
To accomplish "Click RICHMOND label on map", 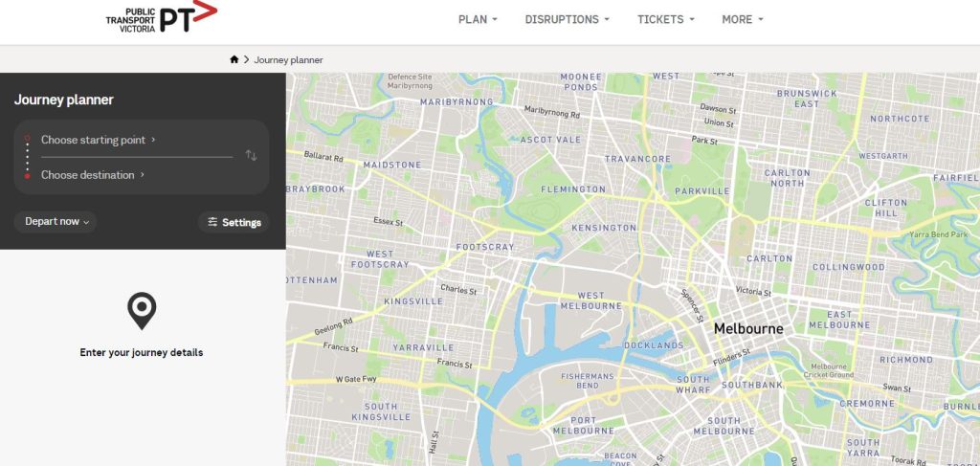I will click(x=905, y=360).
